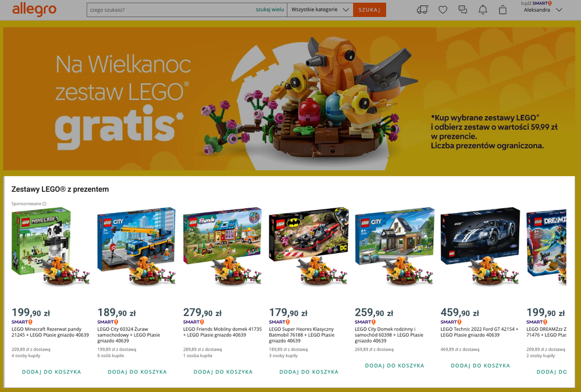Open Batmobil 76188 product image
Image resolution: width=581 pixels, height=392 pixels.
[x=309, y=247]
